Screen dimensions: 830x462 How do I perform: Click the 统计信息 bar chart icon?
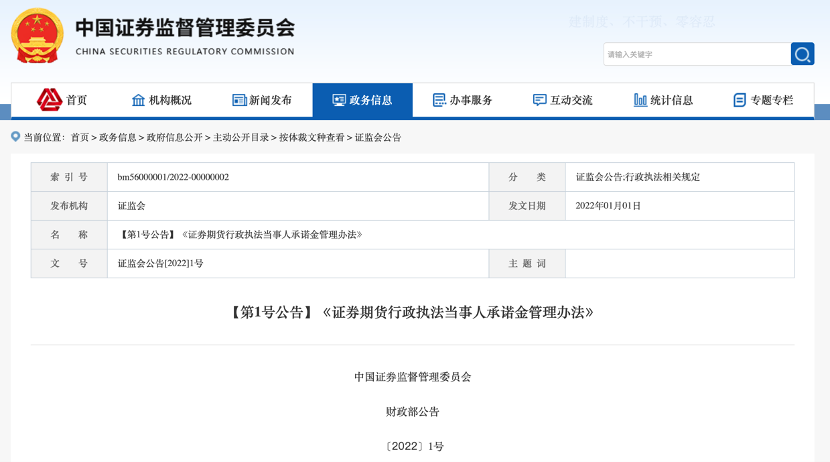click(x=640, y=100)
